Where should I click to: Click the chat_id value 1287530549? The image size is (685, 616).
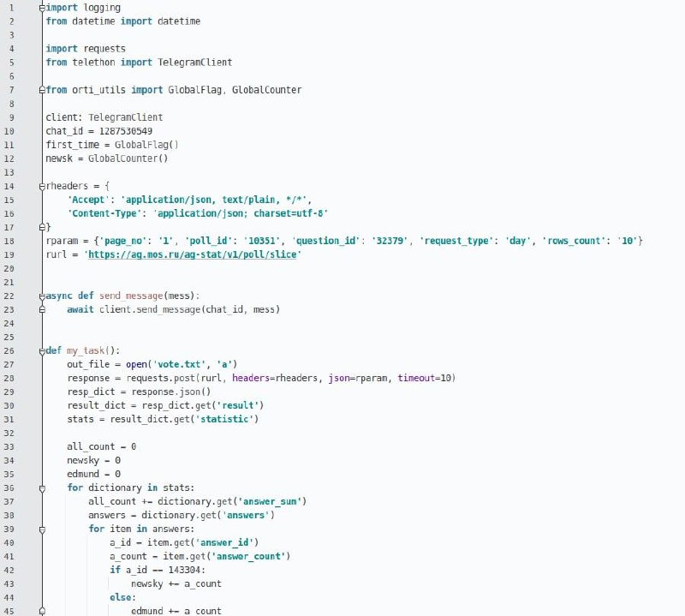tap(126, 131)
